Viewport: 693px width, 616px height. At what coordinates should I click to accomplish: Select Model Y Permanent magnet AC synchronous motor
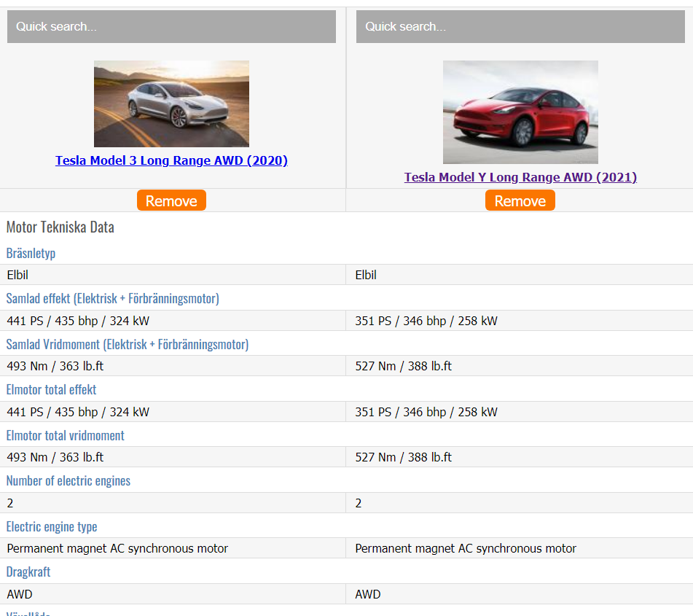click(520, 548)
